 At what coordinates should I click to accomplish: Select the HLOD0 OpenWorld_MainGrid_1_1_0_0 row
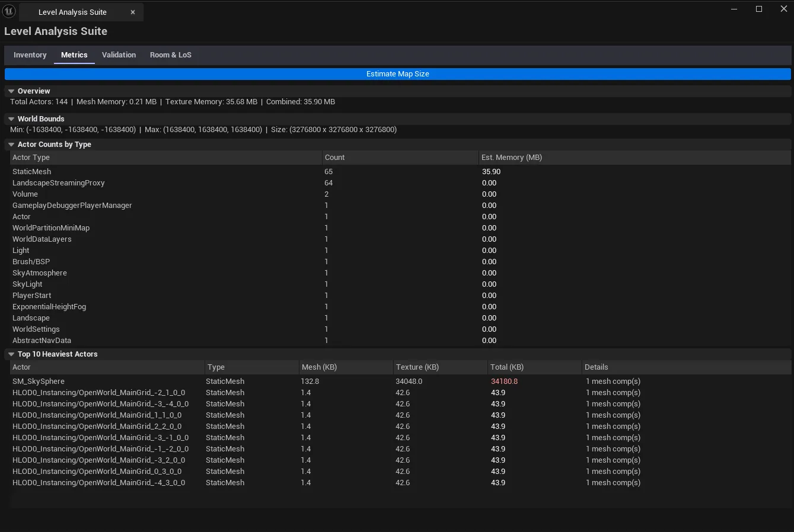tap(400, 415)
